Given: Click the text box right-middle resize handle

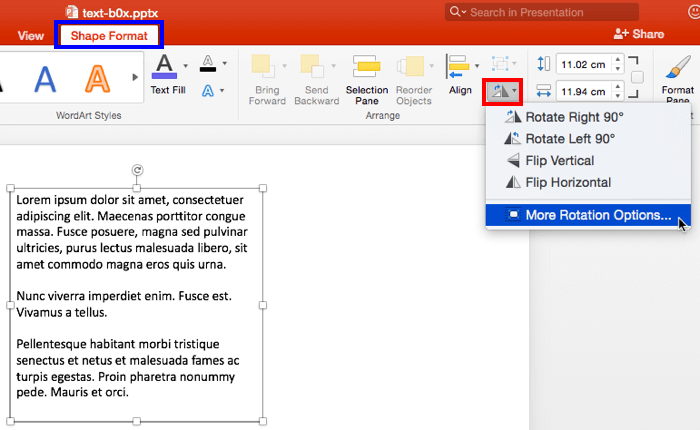Looking at the screenshot, I should coord(263,305).
